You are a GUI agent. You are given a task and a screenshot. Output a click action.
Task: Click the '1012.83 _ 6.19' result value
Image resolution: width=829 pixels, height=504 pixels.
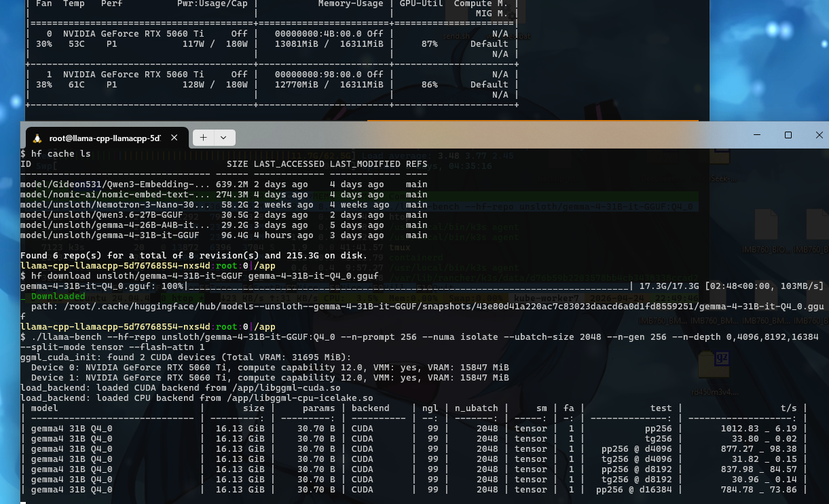pyautogui.click(x=759, y=429)
